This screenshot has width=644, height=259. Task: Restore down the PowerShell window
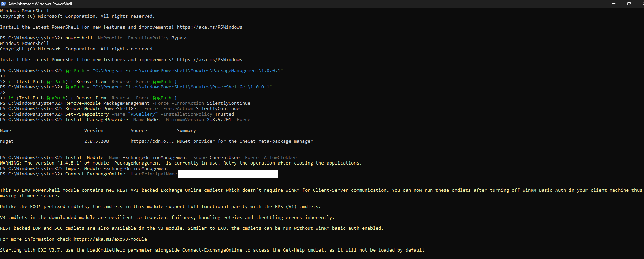[x=629, y=4]
